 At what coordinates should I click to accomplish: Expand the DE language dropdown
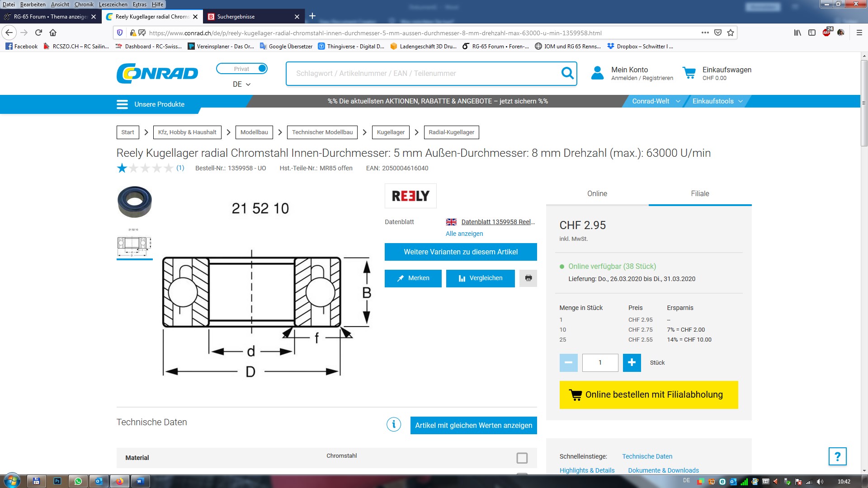[x=241, y=84]
